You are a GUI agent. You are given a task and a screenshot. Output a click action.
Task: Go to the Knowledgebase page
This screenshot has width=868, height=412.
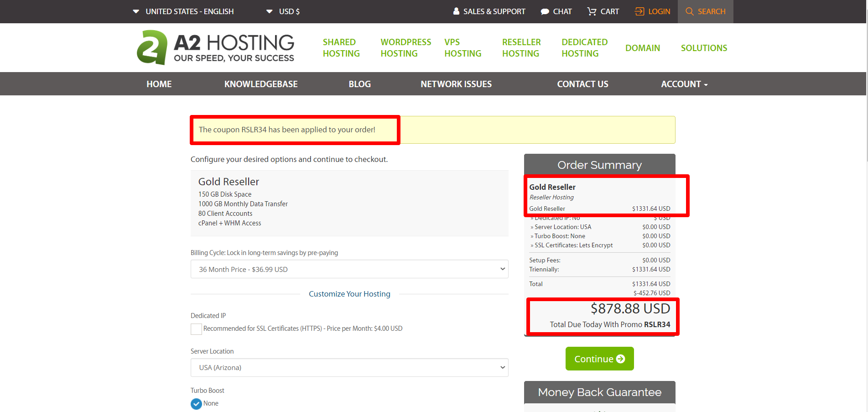pyautogui.click(x=261, y=84)
